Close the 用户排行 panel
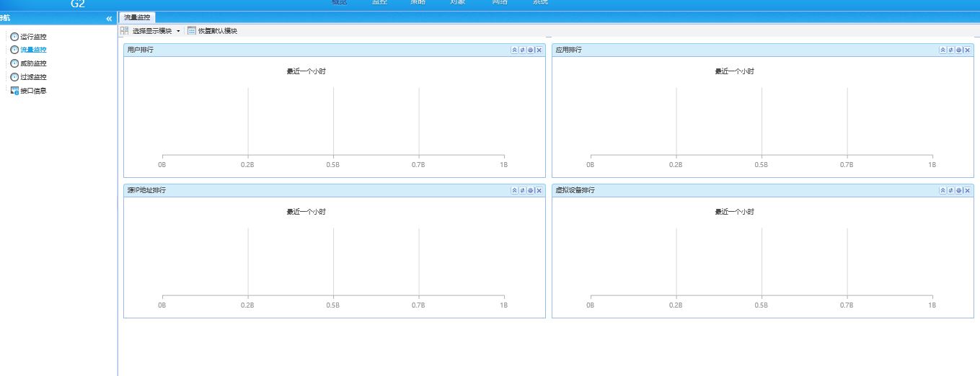 point(539,50)
